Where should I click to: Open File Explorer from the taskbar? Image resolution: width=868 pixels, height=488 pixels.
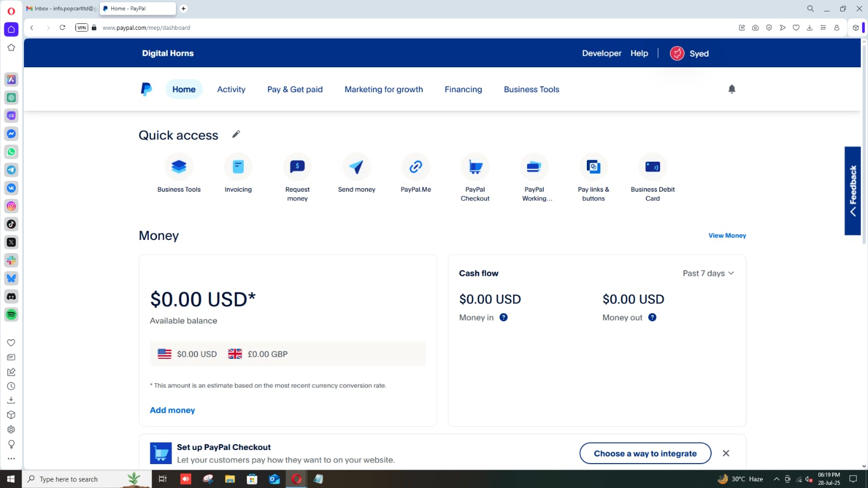[230, 479]
